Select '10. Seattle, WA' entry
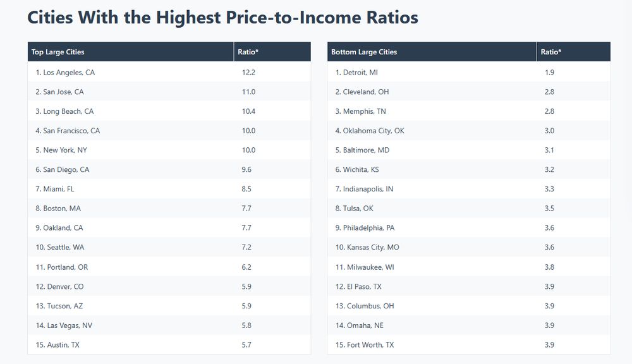Screen dimensions: 632x364 (169, 247)
